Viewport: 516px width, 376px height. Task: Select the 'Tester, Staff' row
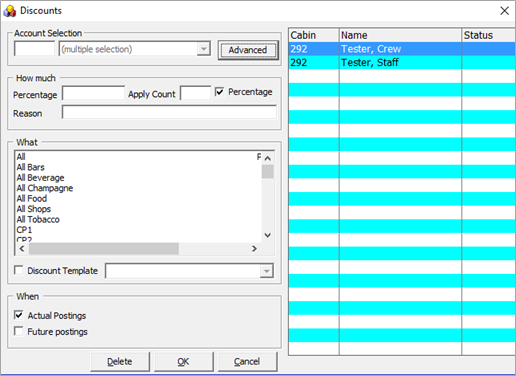point(402,63)
